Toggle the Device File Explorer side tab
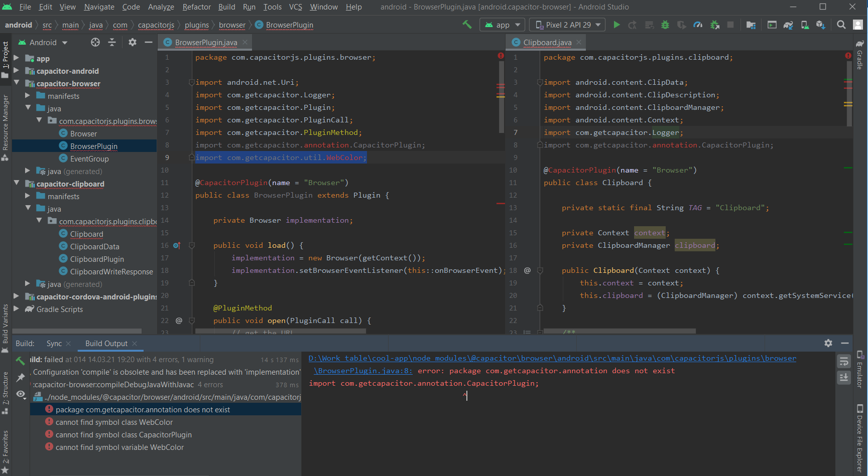The width and height of the screenshot is (868, 476). 859,438
